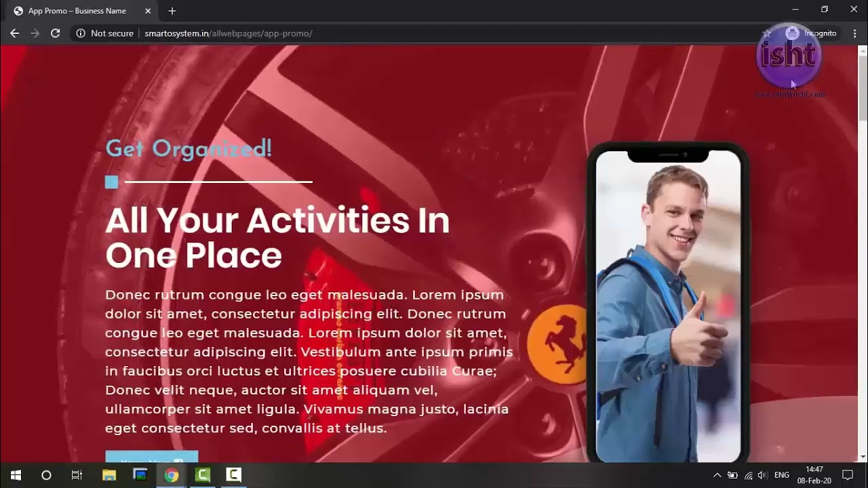This screenshot has height=488, width=868.
Task: Click the partially visible Know More button
Action: 152,457
